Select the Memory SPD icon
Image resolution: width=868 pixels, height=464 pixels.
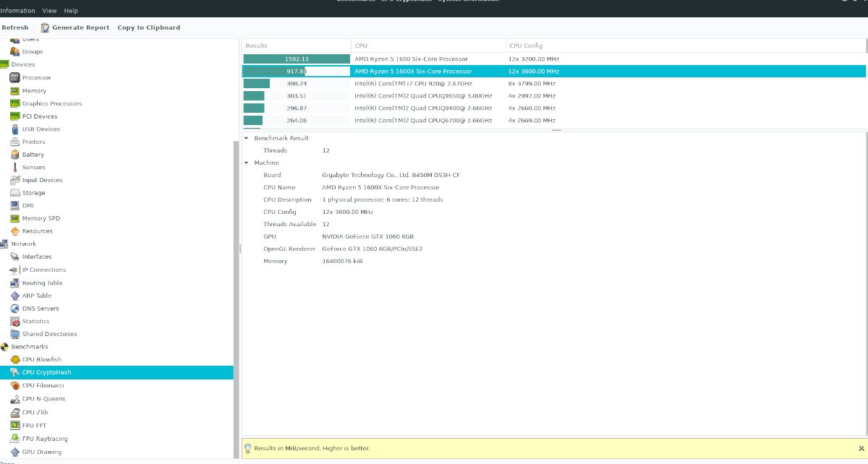click(15, 218)
